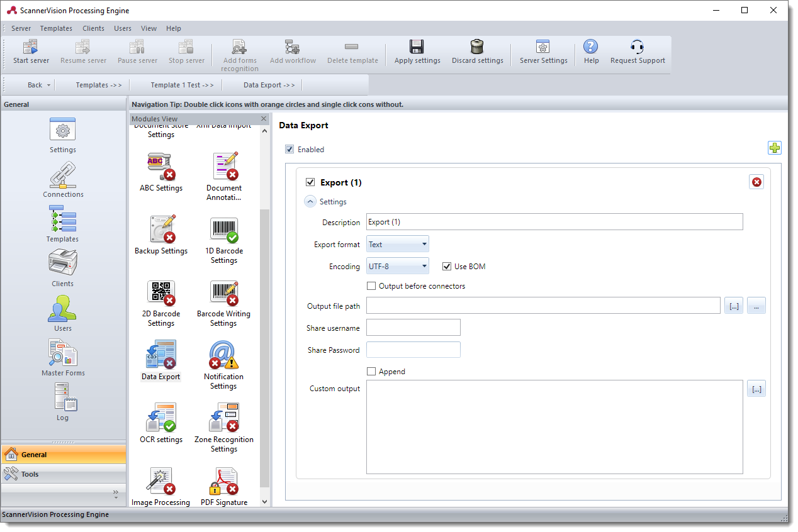Check the Append checkbox
Viewport: 798px width, 532px height.
coord(371,372)
